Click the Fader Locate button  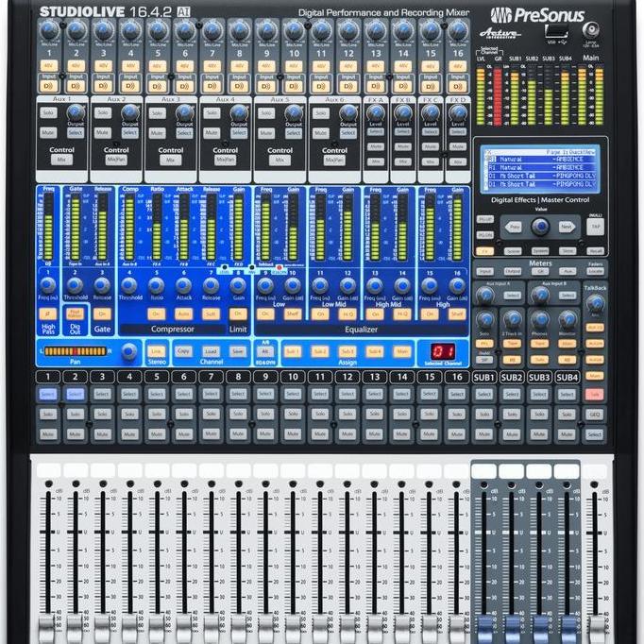[x=595, y=272]
